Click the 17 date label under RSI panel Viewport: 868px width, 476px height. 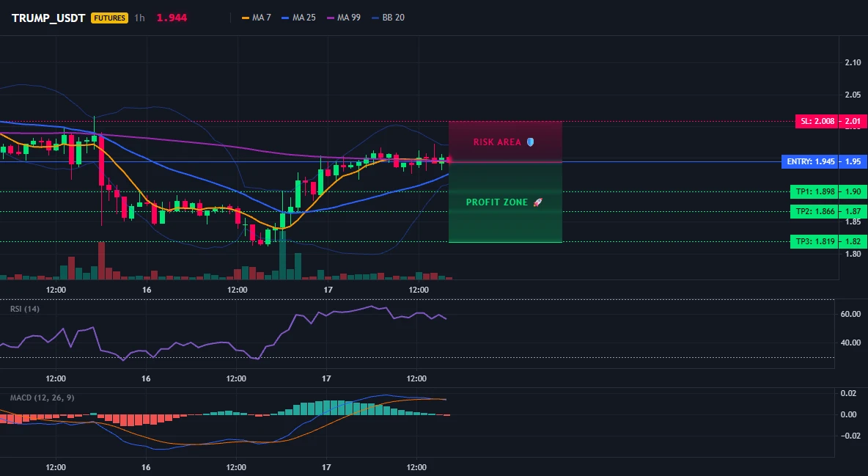(327, 378)
